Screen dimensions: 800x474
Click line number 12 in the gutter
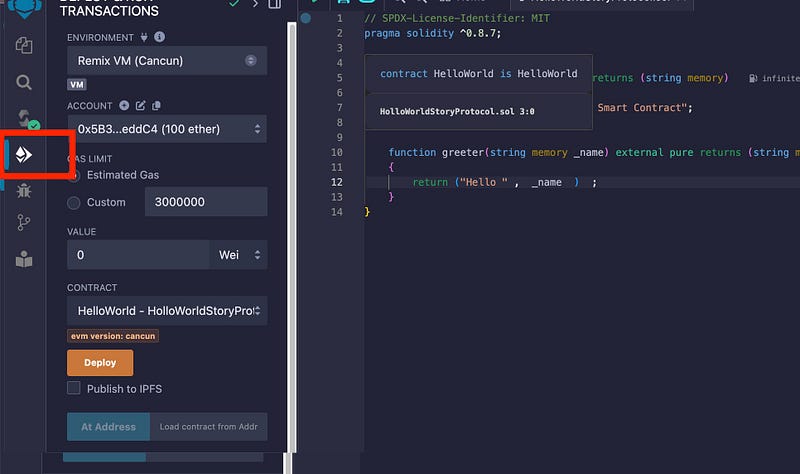point(337,182)
